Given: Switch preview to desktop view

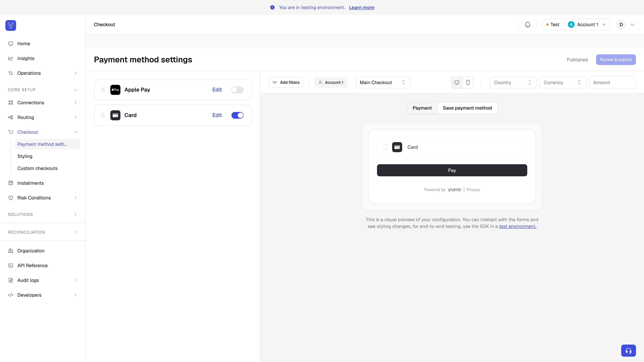Looking at the screenshot, I should (457, 82).
